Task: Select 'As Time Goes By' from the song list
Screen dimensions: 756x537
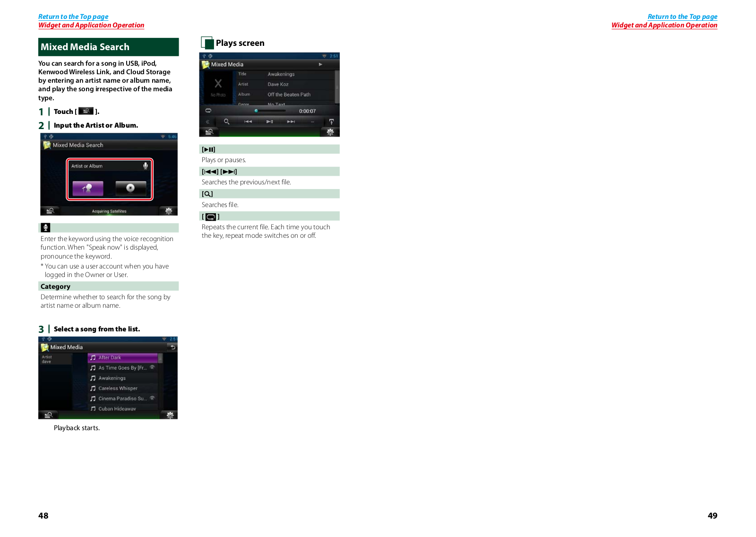Action: [x=123, y=368]
